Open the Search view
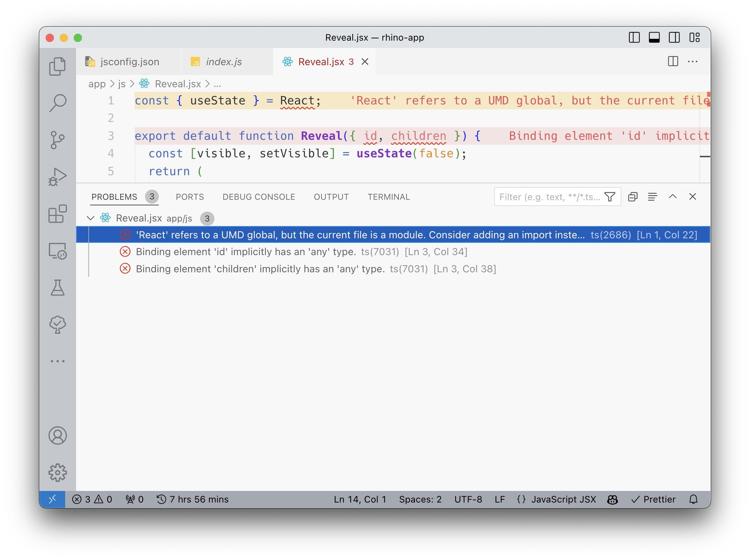The image size is (750, 560). 57,103
